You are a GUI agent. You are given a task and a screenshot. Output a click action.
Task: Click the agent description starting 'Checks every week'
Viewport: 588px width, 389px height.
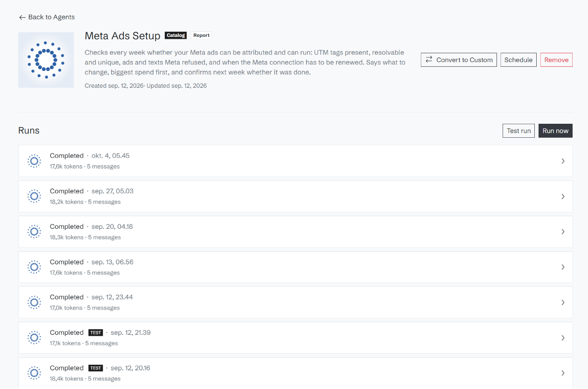point(245,63)
